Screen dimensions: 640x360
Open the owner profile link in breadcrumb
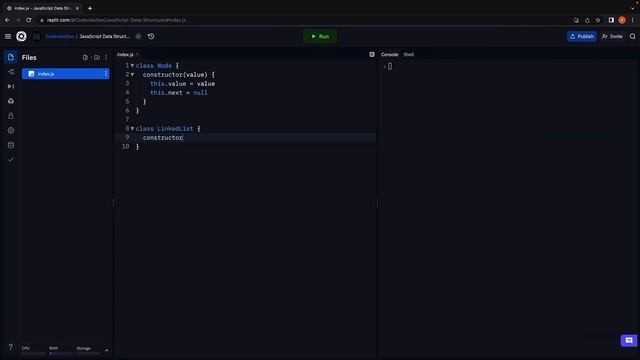tap(59, 36)
